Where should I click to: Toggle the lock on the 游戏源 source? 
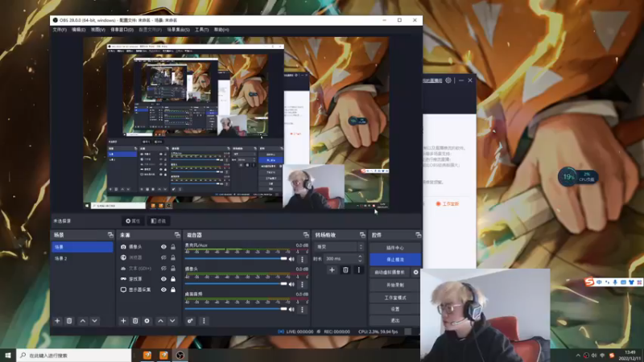(173, 278)
